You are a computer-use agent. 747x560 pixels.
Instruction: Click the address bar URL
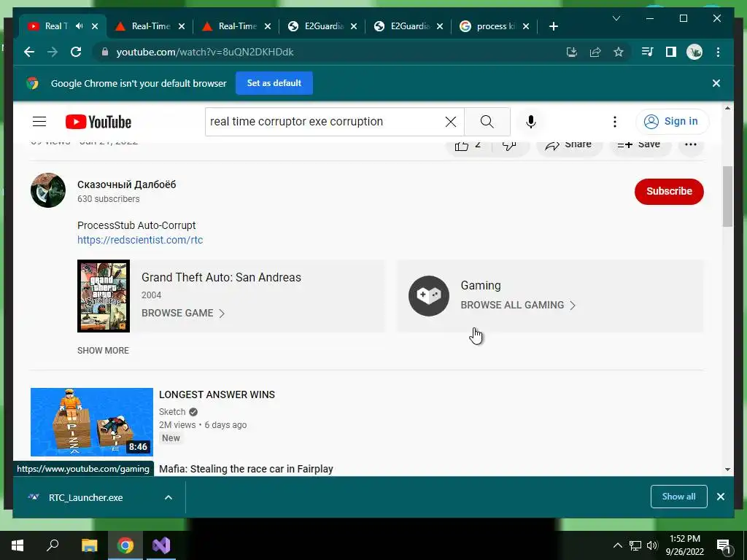(x=205, y=52)
